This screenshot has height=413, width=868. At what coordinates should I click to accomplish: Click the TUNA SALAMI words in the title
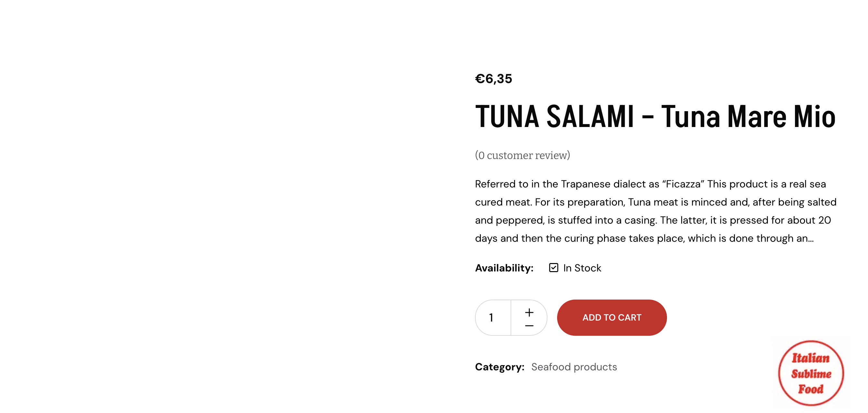pos(554,117)
